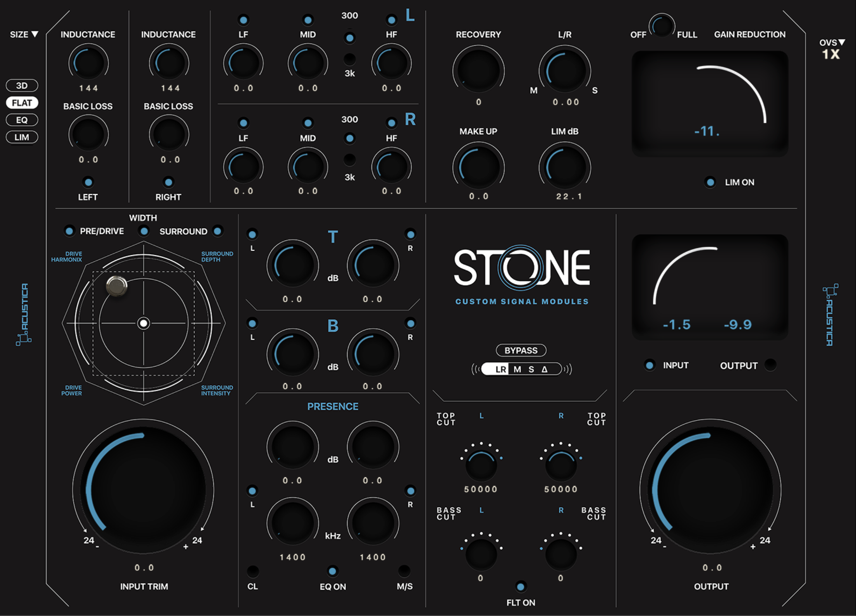Open the SIZE dropdown menu
Screen dimensions: 856x616
tap(24, 34)
